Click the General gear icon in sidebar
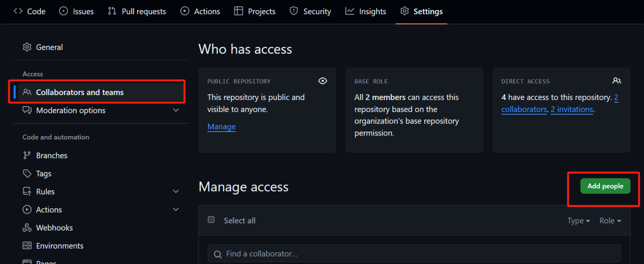Viewport: 644px width, 264px height. tap(27, 47)
